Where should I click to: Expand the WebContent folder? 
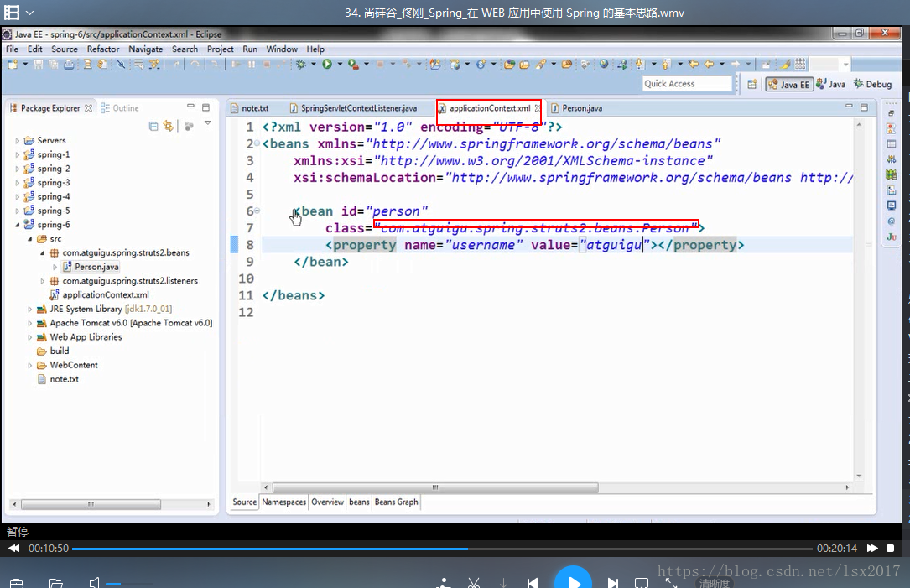(29, 365)
